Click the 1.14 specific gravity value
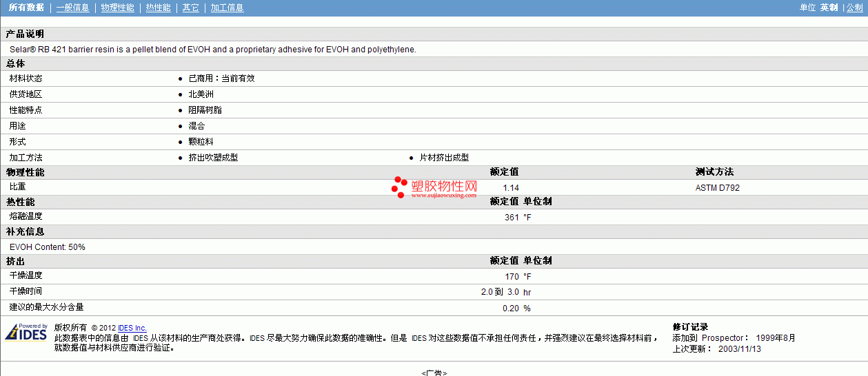This screenshot has height=376, width=868. (511, 187)
